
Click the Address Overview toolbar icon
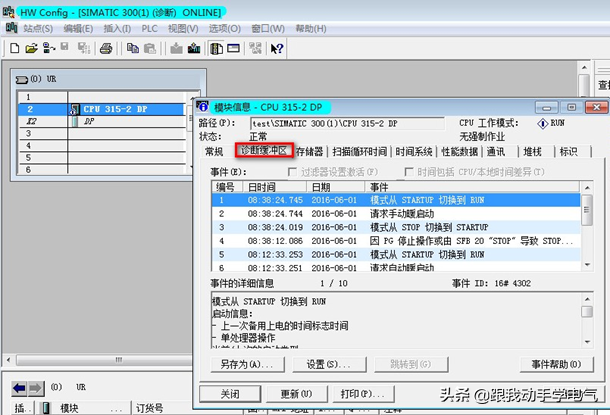[233, 48]
